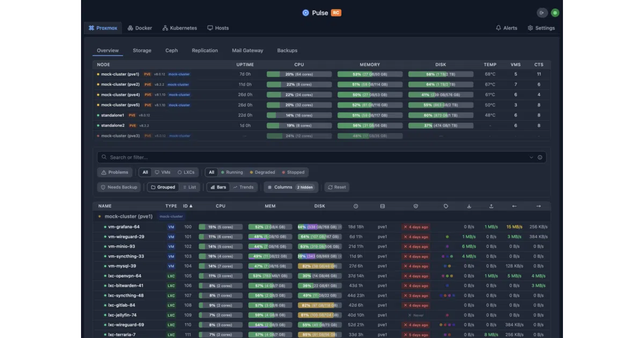Expand search history chevron
Screen dimensions: 644x338
click(531, 157)
